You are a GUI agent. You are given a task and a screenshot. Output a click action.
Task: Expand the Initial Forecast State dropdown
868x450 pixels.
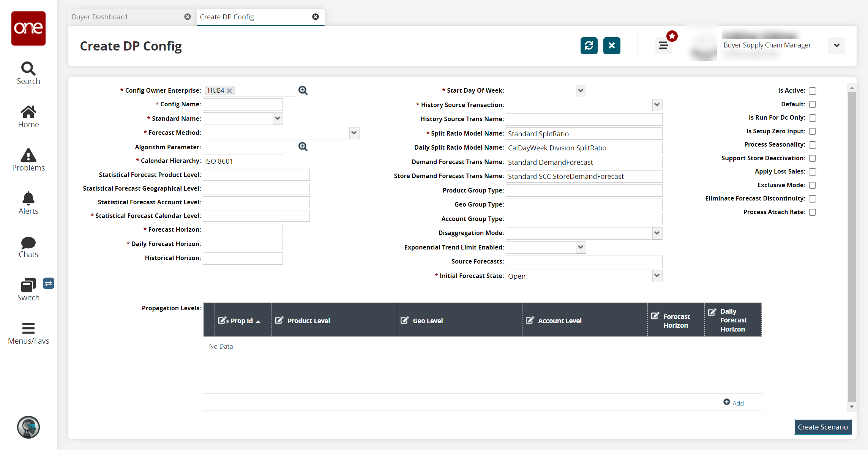(657, 276)
